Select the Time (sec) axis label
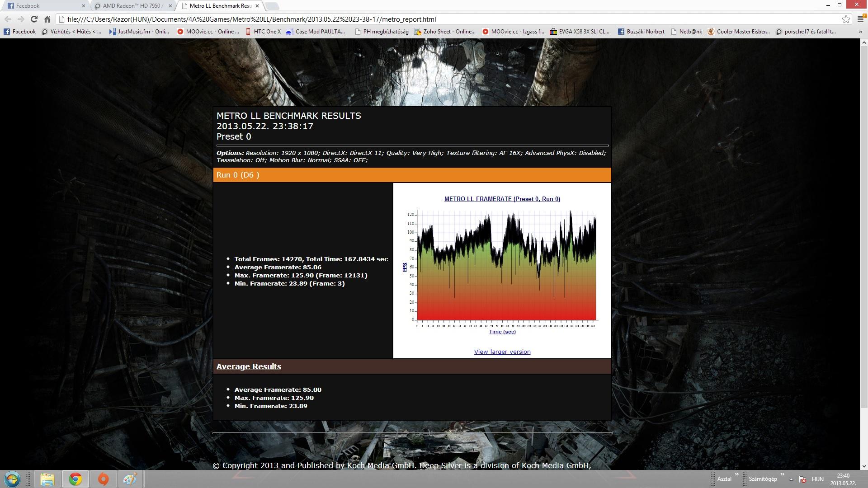Screen dimensions: 868x488 [502, 332]
